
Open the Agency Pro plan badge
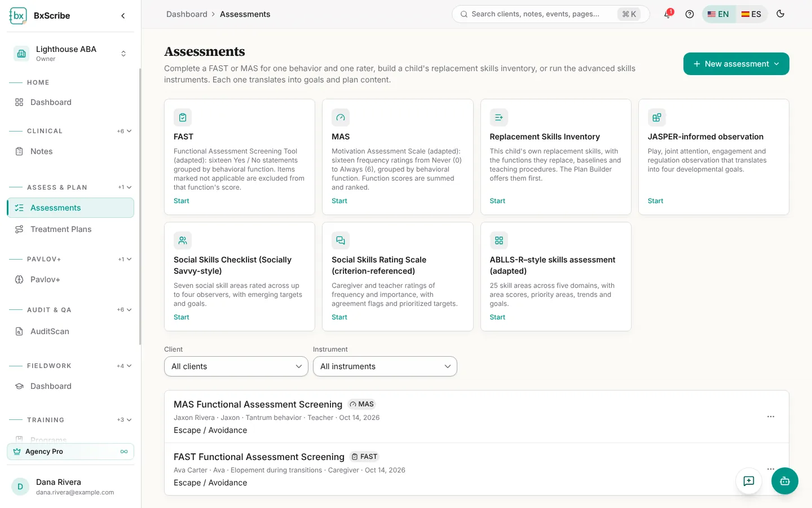[x=70, y=452]
